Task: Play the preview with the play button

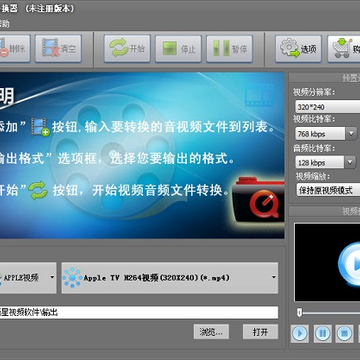Action: [300, 333]
